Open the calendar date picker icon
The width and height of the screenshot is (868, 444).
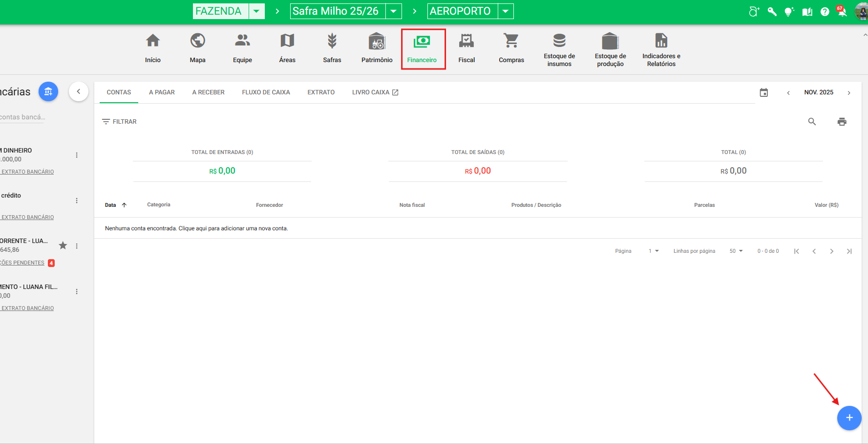[x=764, y=92]
